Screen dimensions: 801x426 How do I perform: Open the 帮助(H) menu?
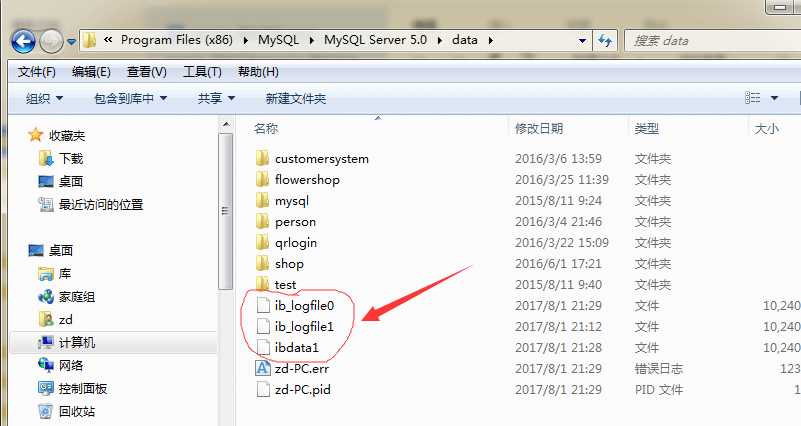point(258,72)
